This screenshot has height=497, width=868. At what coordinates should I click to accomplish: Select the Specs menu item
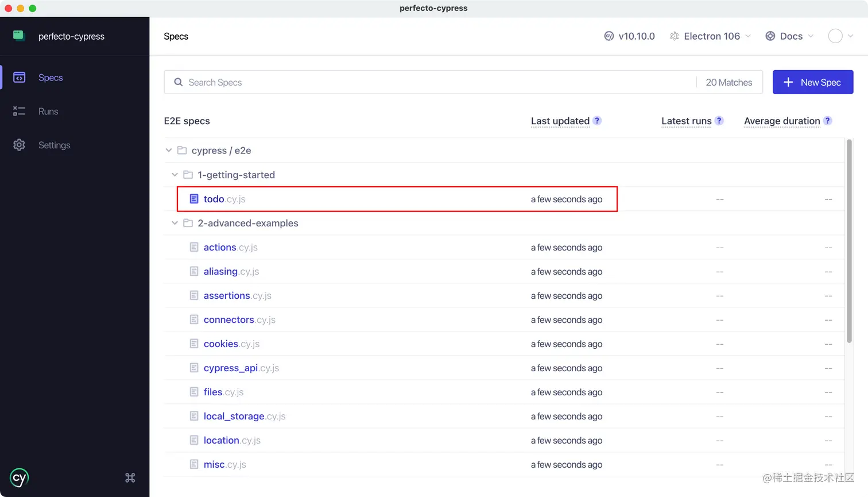tap(75, 78)
